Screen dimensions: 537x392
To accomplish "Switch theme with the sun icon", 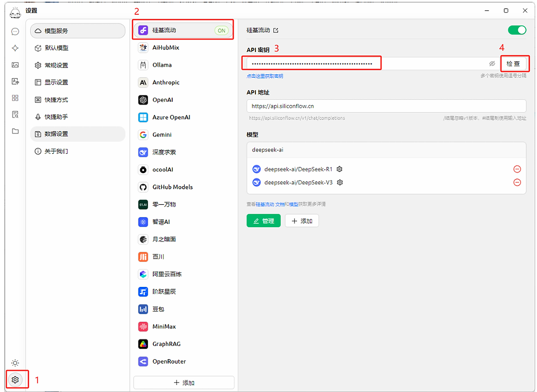I will click(x=15, y=363).
